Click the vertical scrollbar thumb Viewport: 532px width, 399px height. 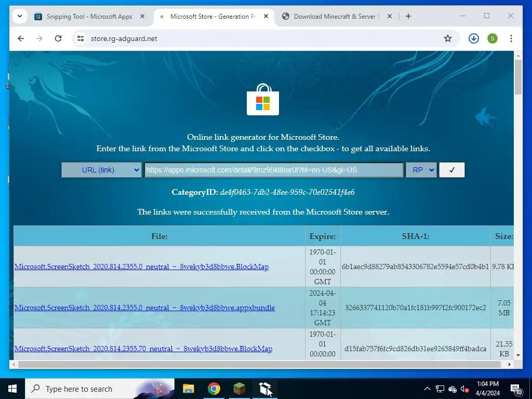click(518, 77)
